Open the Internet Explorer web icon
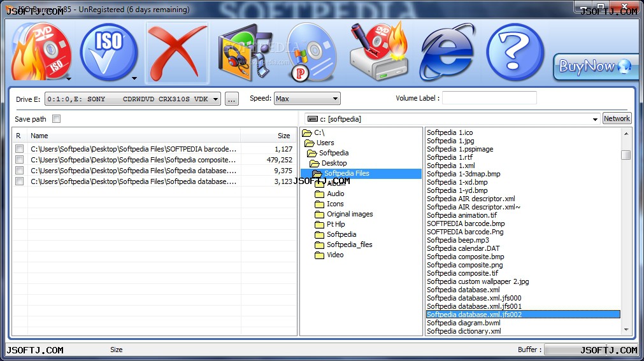This screenshot has height=361, width=644. (x=447, y=52)
